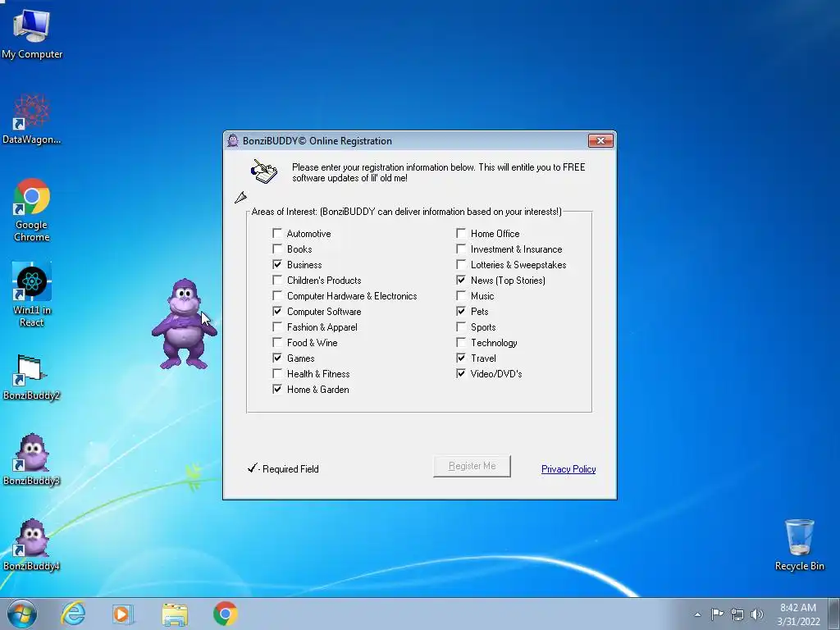Check the Fashion & Apparel checkbox
This screenshot has height=630, width=840.
tap(277, 326)
